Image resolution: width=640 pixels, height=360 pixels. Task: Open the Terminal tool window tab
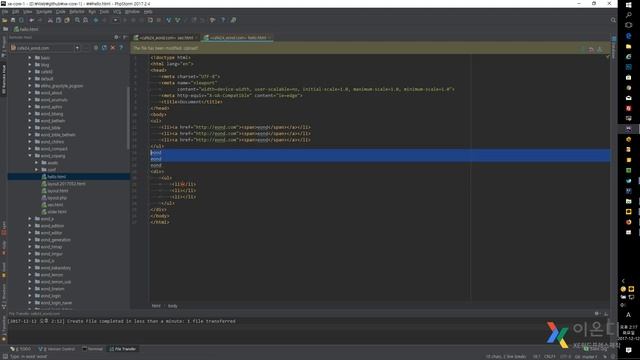coord(93,349)
